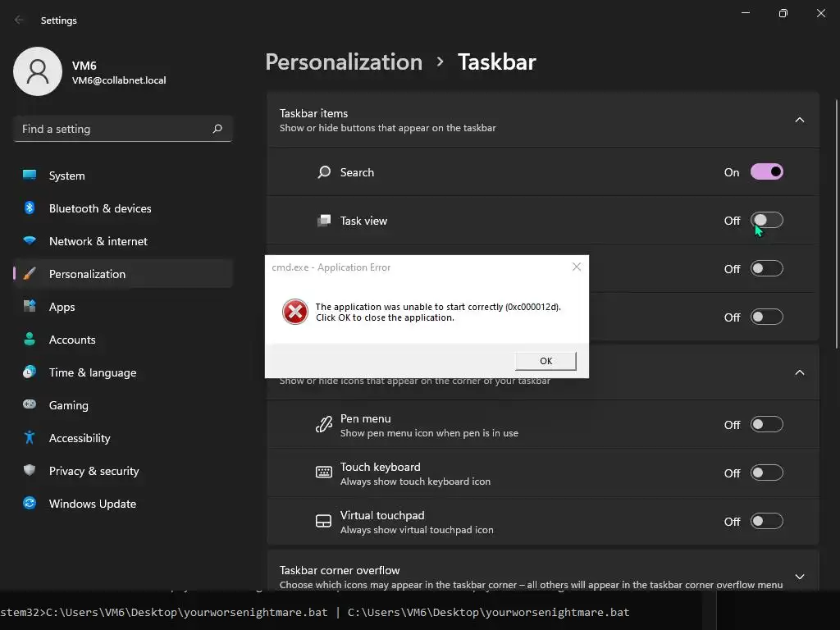840x630 pixels.
Task: Click OK in the error dialog
Action: pos(546,361)
